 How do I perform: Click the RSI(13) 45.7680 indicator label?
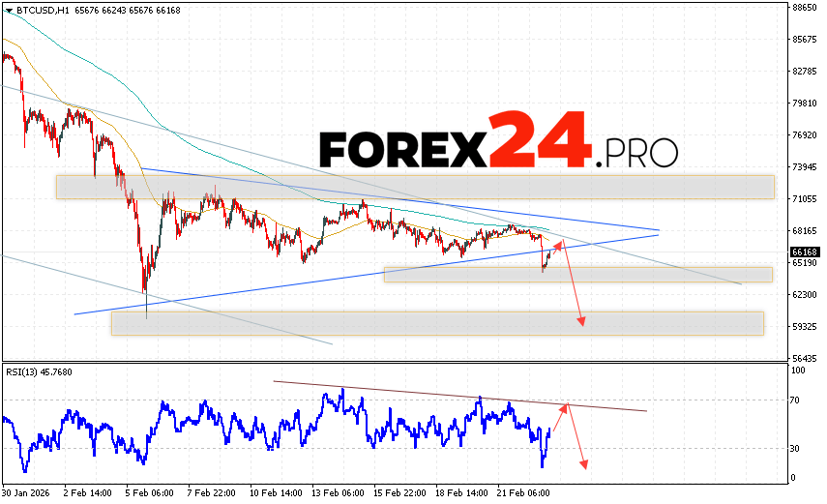pos(39,372)
